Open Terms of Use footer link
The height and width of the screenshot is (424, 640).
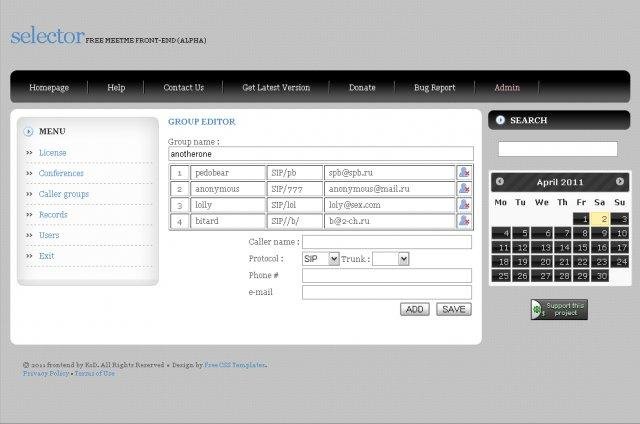point(95,373)
